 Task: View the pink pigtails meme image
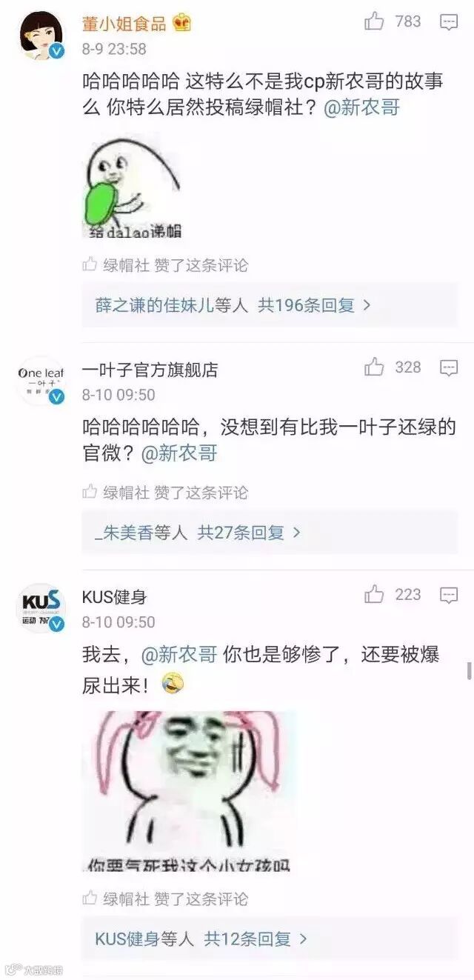click(x=189, y=791)
